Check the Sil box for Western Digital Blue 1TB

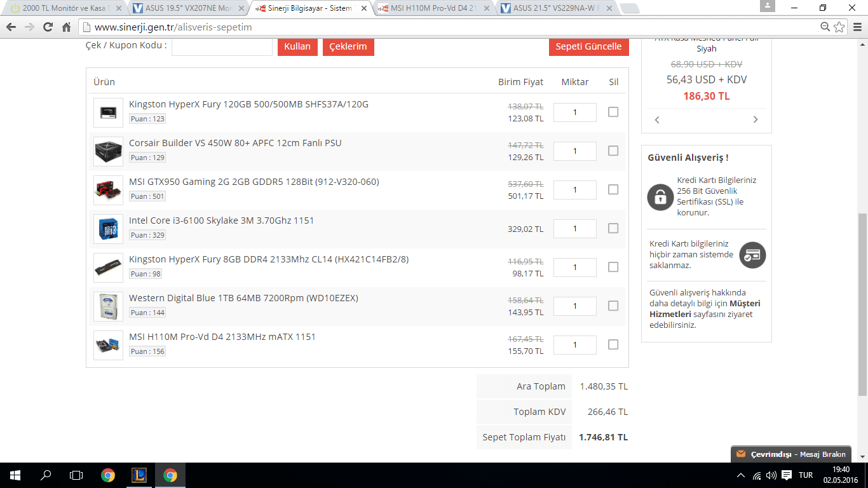[x=613, y=306]
